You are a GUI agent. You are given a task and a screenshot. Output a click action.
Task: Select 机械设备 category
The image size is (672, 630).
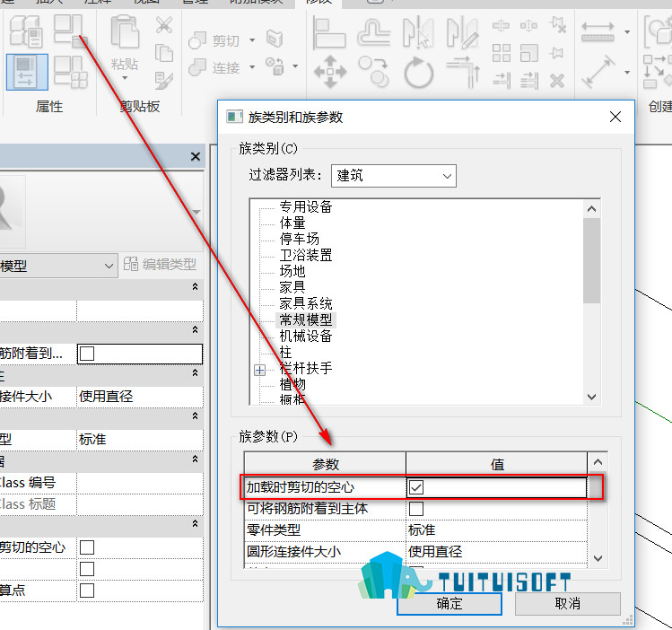point(306,336)
